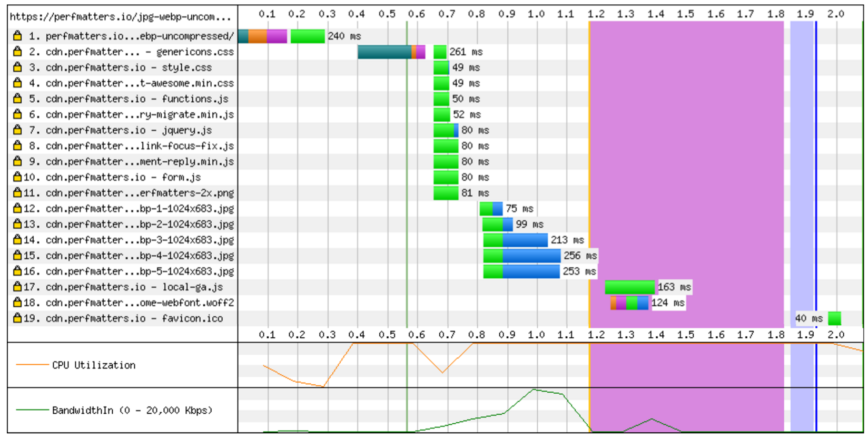The height and width of the screenshot is (438, 868).
Task: Select the erfmatters-2x.png request label
Action: pyautogui.click(x=129, y=193)
